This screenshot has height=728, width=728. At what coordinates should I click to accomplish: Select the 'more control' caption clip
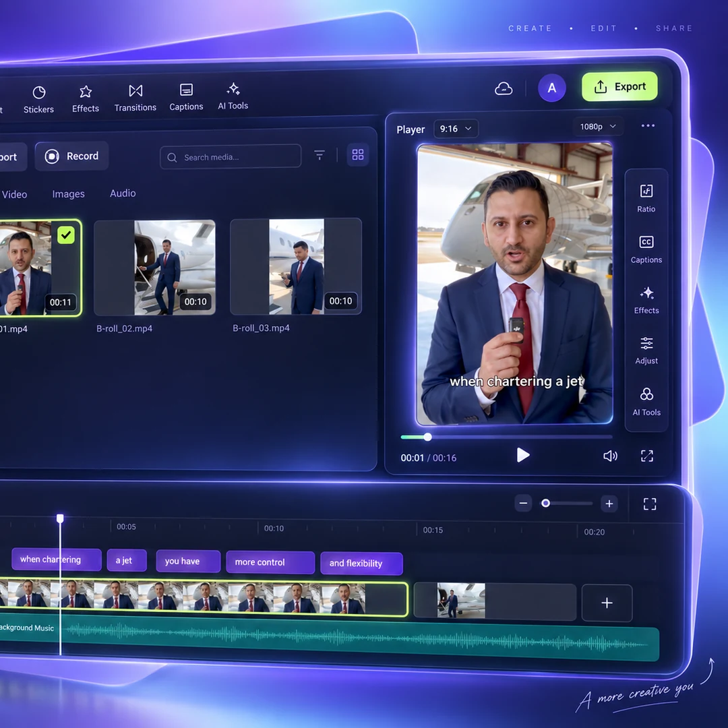pyautogui.click(x=270, y=562)
